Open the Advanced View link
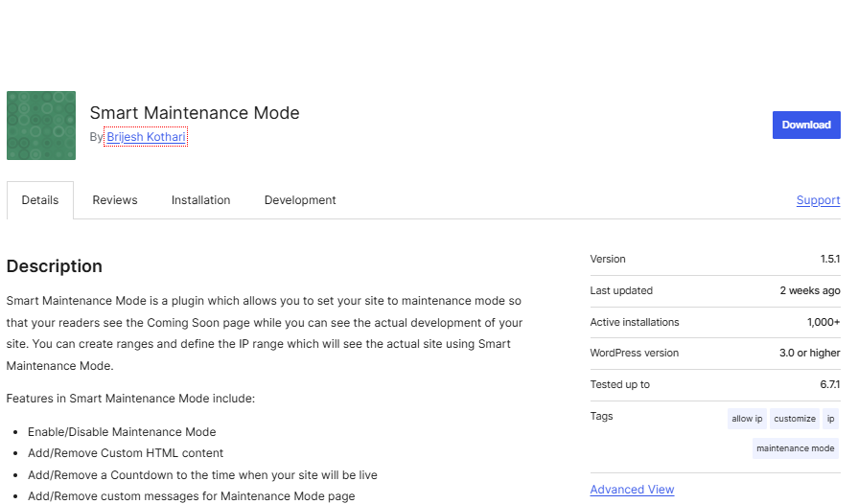The width and height of the screenshot is (858, 504). point(632,490)
